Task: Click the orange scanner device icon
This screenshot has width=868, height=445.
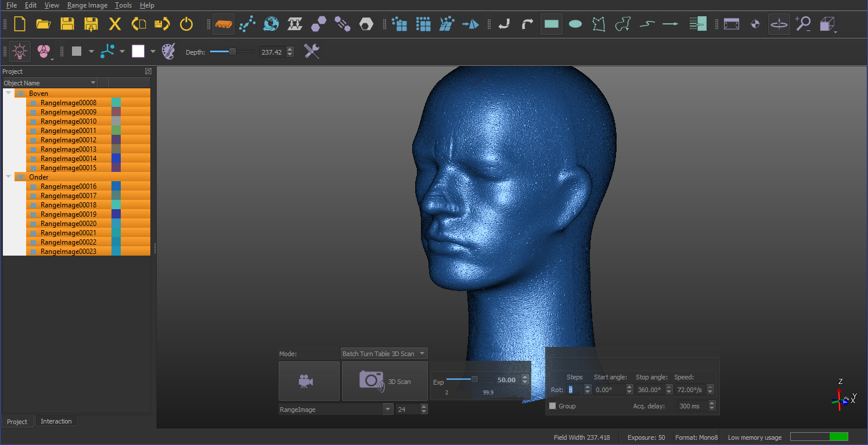Action: click(x=224, y=24)
